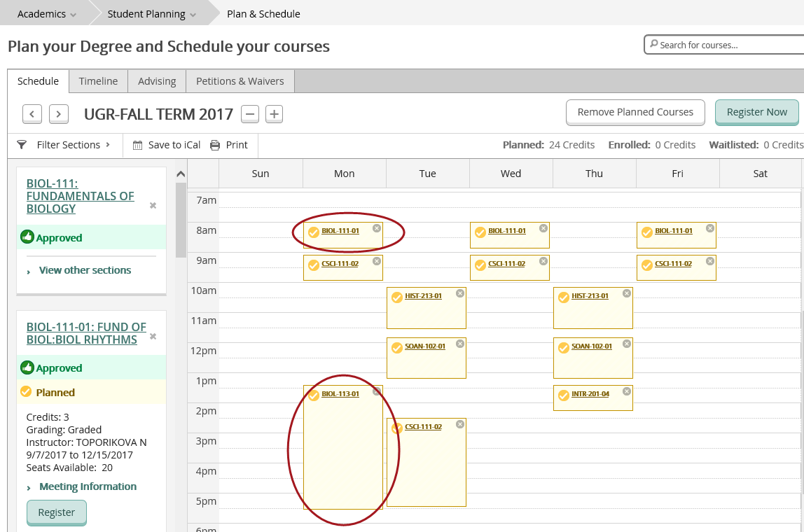
Task: Click the Enrolled: 0 Credits text
Action: [x=652, y=145]
